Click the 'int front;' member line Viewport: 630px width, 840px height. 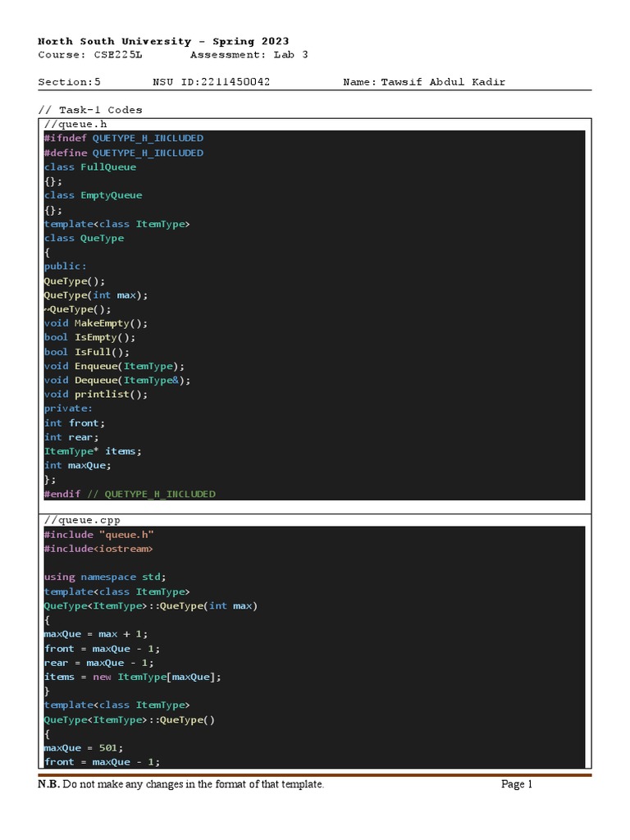75,423
